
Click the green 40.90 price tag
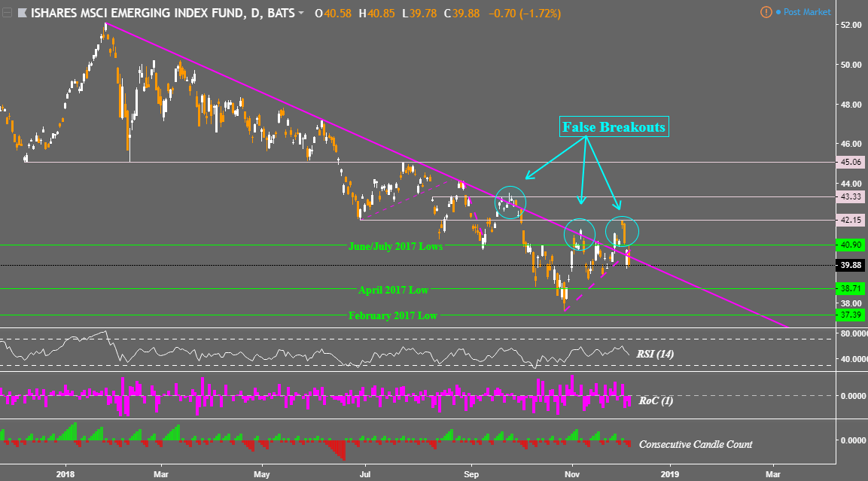click(851, 245)
